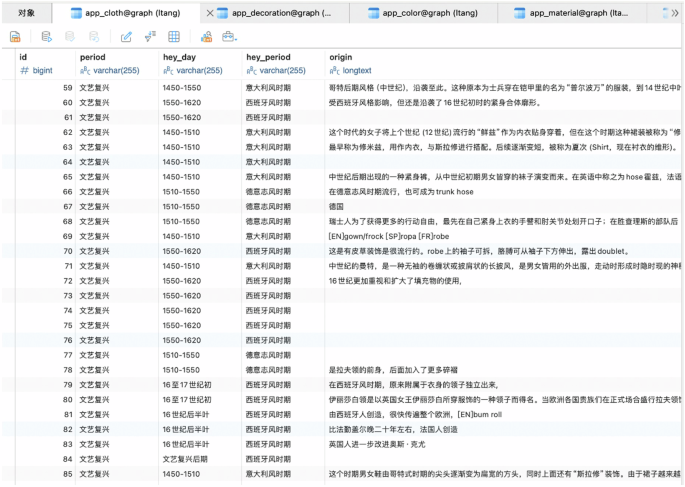Select the hey_day cell in row 70

tap(200, 252)
